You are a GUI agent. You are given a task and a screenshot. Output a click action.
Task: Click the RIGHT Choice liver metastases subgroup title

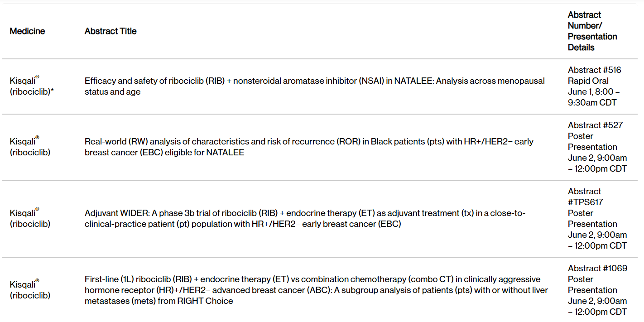coord(316,290)
